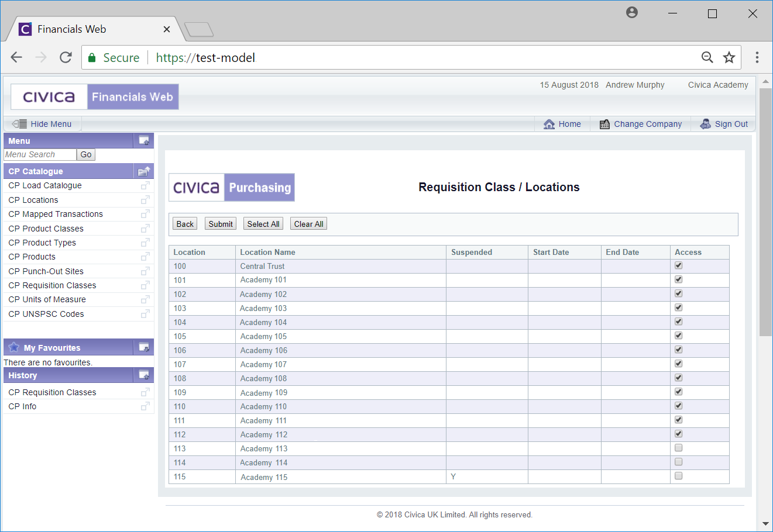Click the Select All button
The width and height of the screenshot is (773, 532).
point(263,224)
